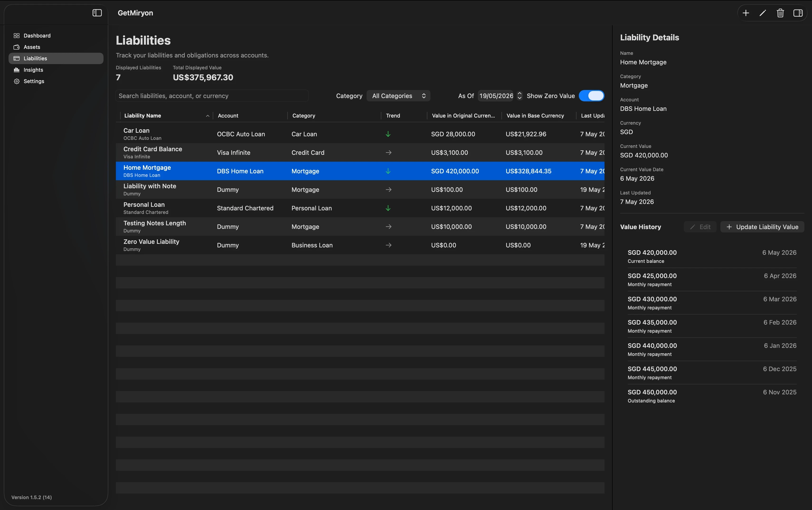Click the trash delete icon

click(780, 13)
